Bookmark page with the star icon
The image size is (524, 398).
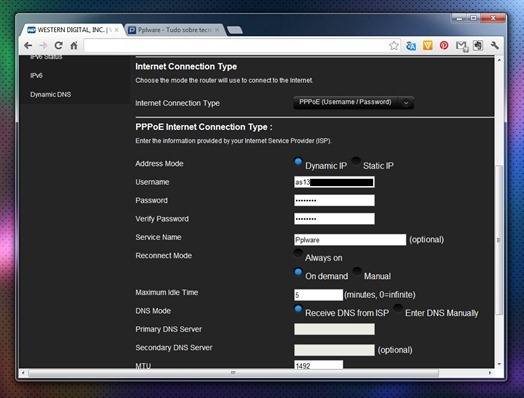click(x=394, y=45)
